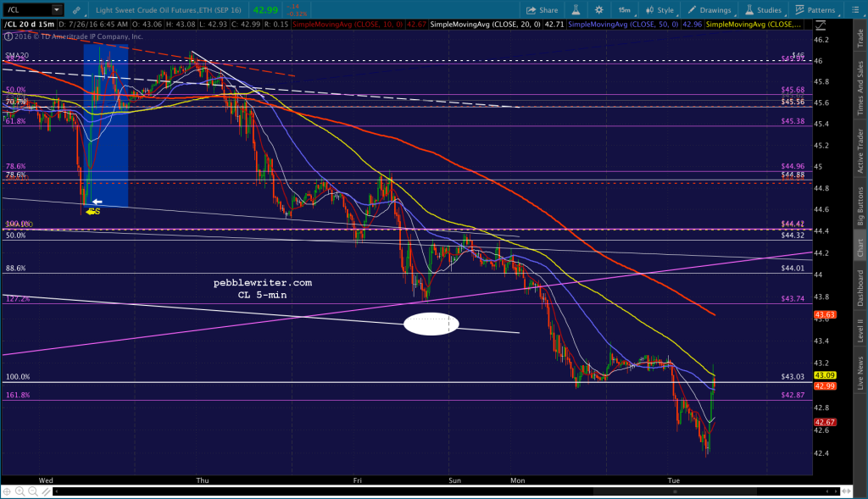Open the Active Trader side tab
The image size is (868, 499).
point(860,151)
